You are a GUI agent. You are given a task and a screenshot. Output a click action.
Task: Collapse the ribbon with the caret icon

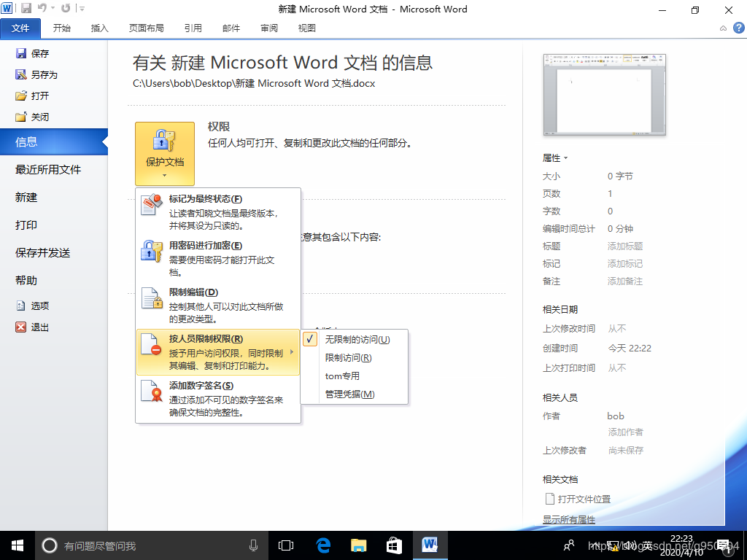tap(723, 28)
